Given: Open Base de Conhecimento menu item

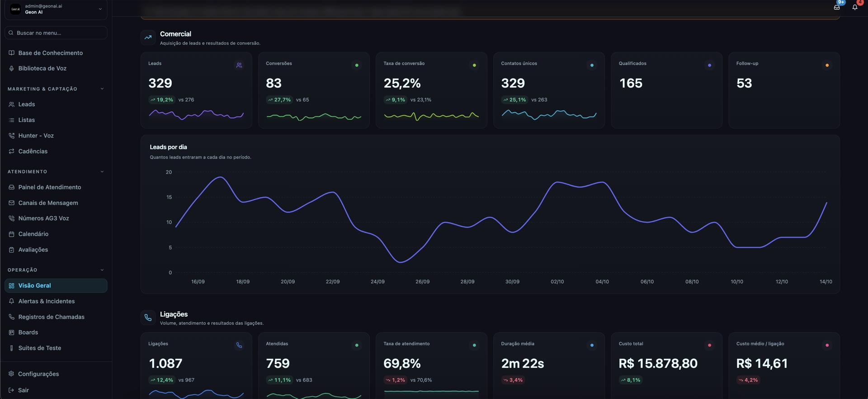Looking at the screenshot, I should (56, 53).
